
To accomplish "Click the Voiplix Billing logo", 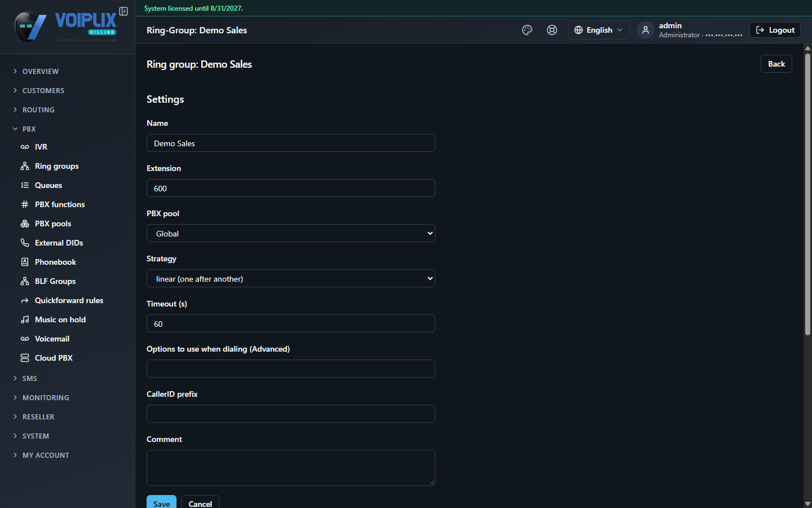I will (65, 27).
